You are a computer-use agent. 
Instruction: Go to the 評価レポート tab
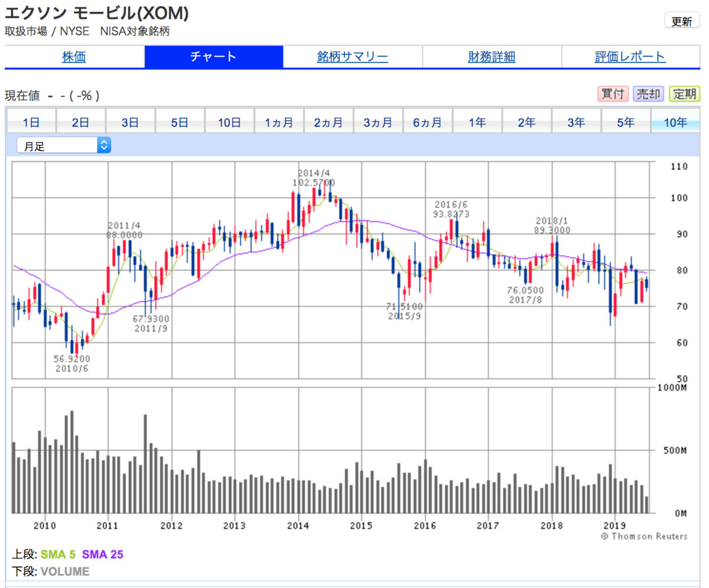pos(630,57)
